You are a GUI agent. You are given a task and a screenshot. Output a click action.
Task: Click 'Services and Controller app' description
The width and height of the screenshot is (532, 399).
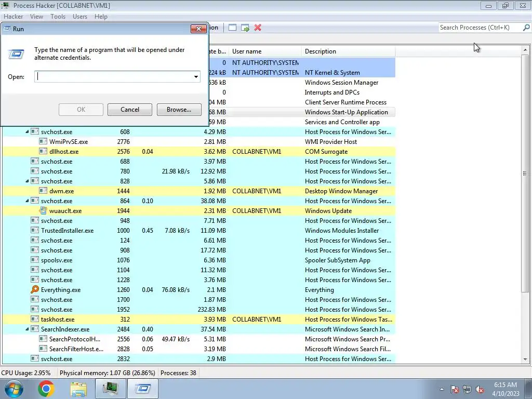point(342,122)
